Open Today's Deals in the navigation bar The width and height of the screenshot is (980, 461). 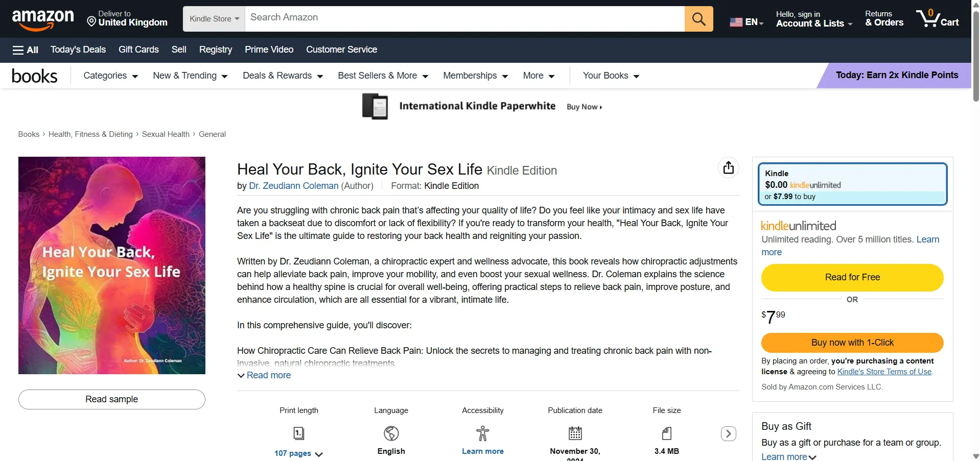78,50
